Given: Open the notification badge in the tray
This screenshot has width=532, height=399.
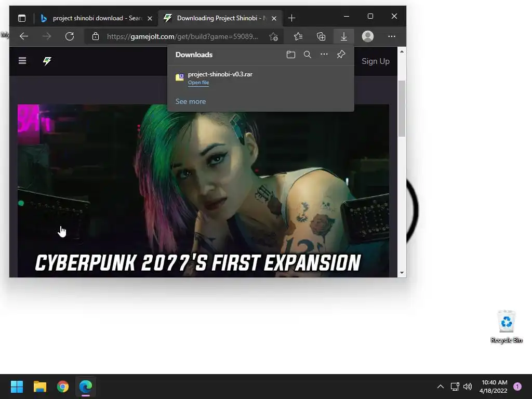Looking at the screenshot, I should click(x=517, y=387).
